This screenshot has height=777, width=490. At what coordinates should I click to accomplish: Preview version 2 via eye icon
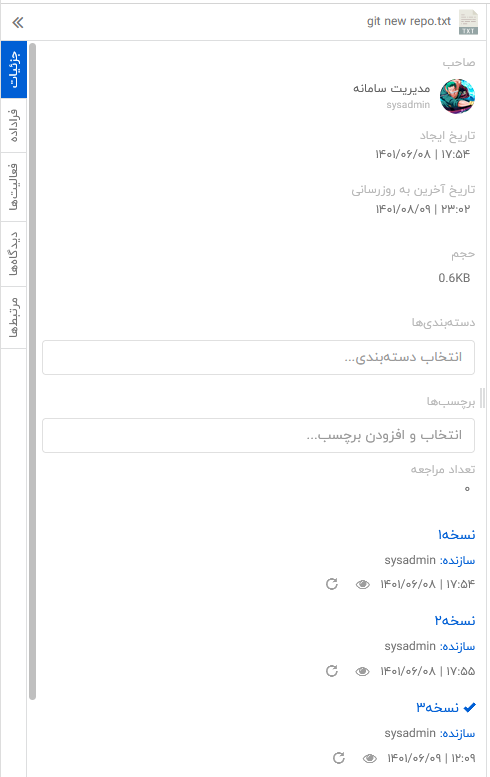pos(363,671)
